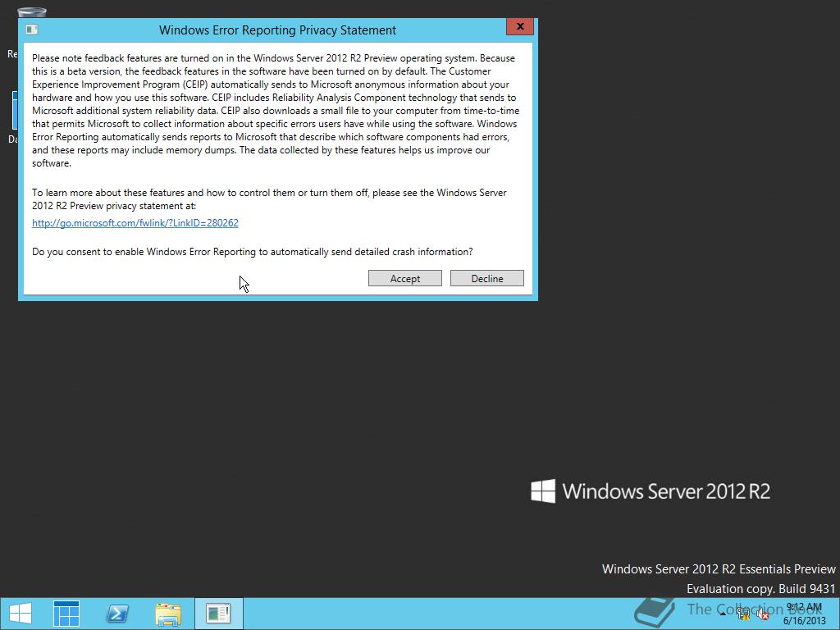
Task: Click the network warning tray icon
Action: click(x=743, y=614)
